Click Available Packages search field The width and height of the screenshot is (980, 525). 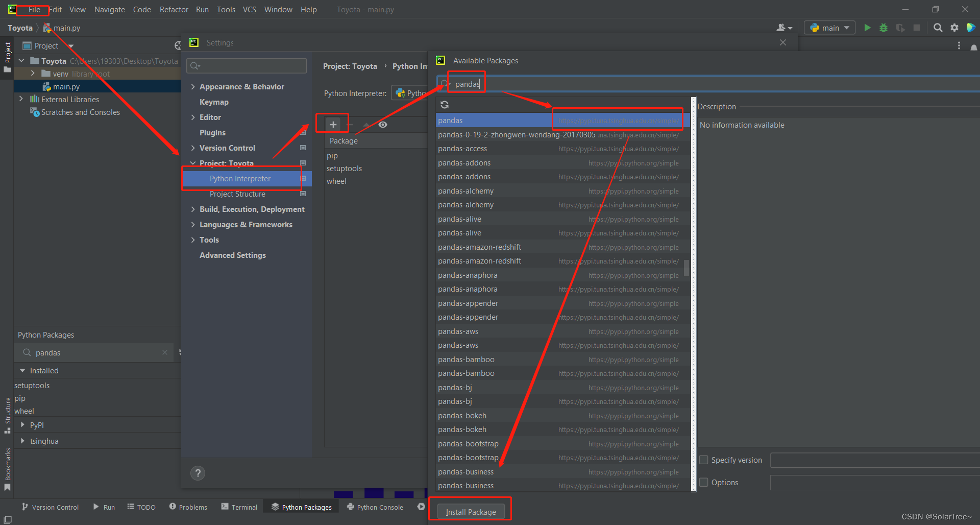pyautogui.click(x=708, y=84)
